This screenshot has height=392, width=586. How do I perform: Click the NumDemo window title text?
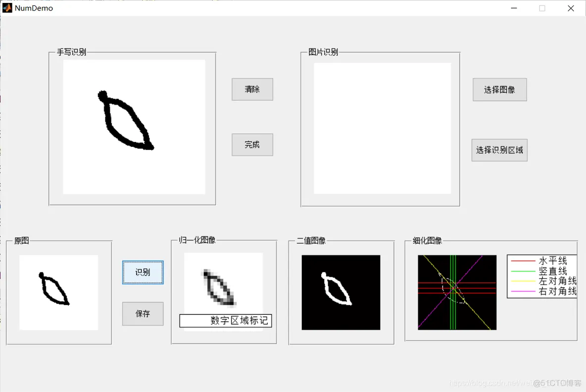(x=34, y=8)
